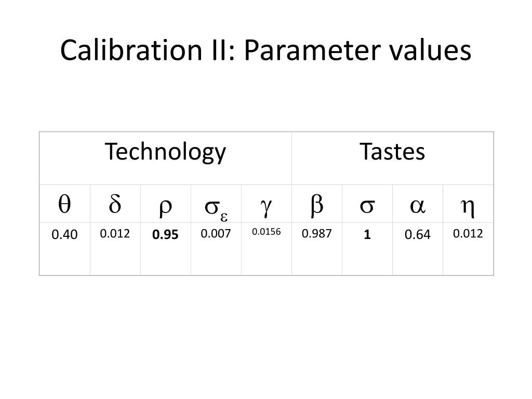Click the theta symbol cell

pos(64,205)
